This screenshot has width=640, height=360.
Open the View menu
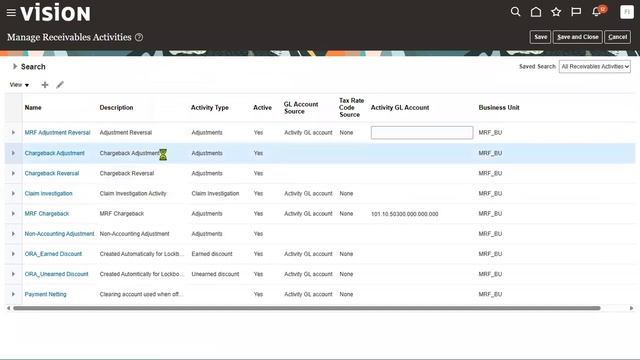[x=19, y=85]
